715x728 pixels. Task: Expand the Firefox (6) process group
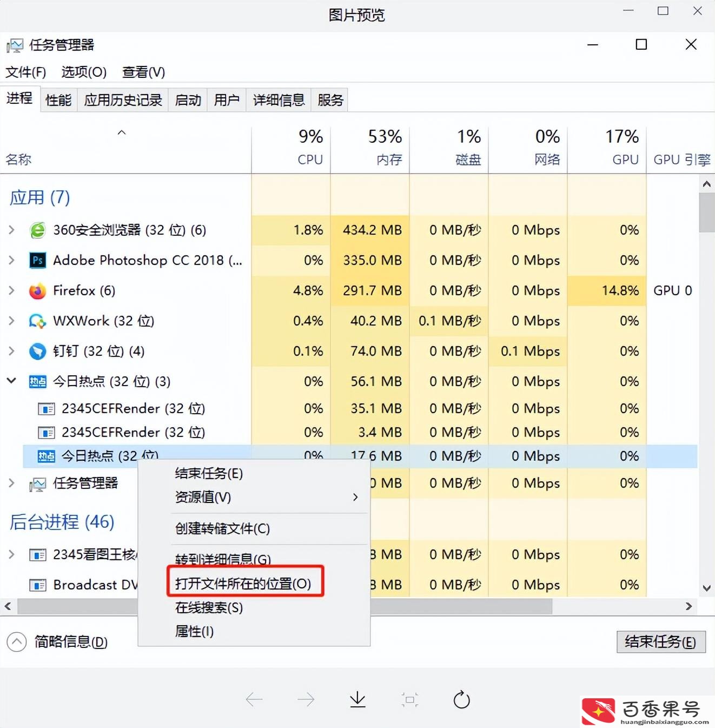pyautogui.click(x=11, y=290)
